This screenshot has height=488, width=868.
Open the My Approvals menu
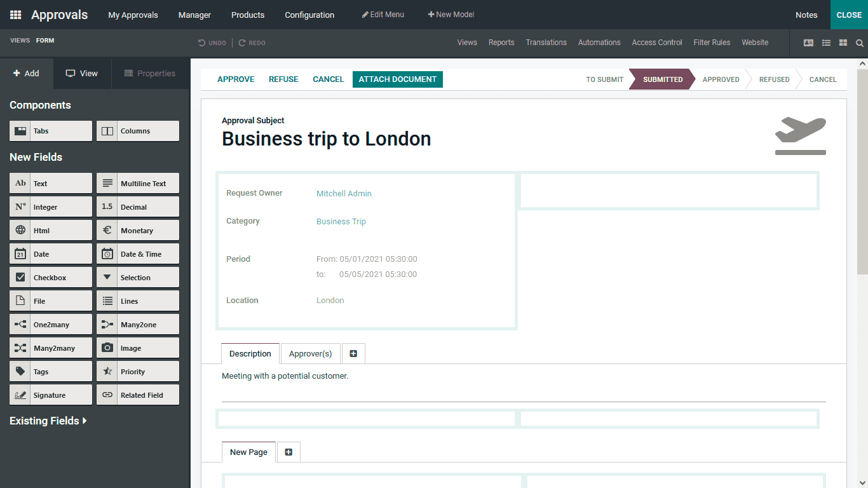tap(132, 15)
